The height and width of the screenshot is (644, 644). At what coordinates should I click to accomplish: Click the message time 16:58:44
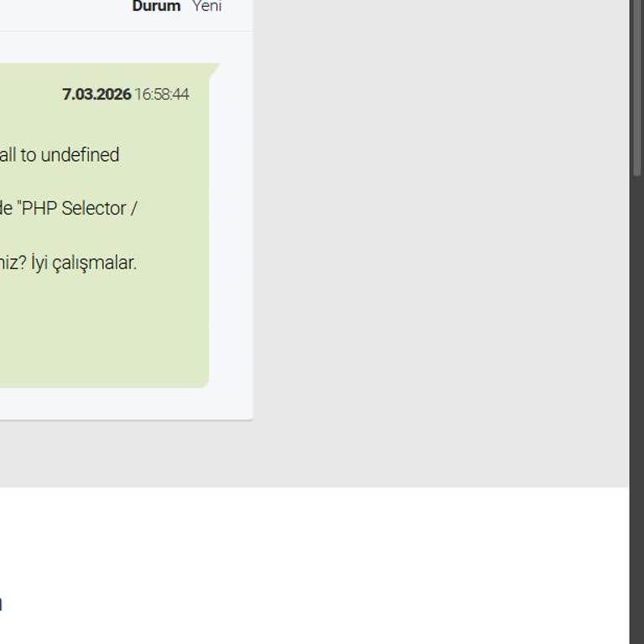coord(162,95)
